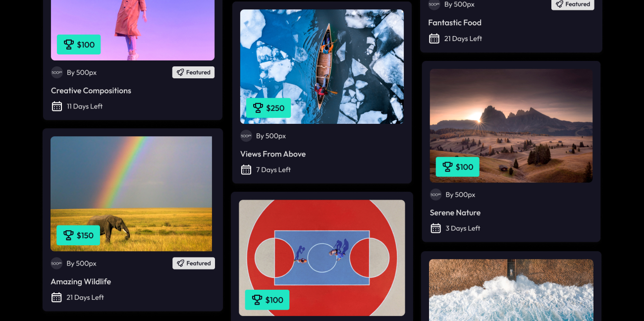644x321 pixels.
Task: Click the Featured badge on Creative Compositions
Action: tap(193, 72)
